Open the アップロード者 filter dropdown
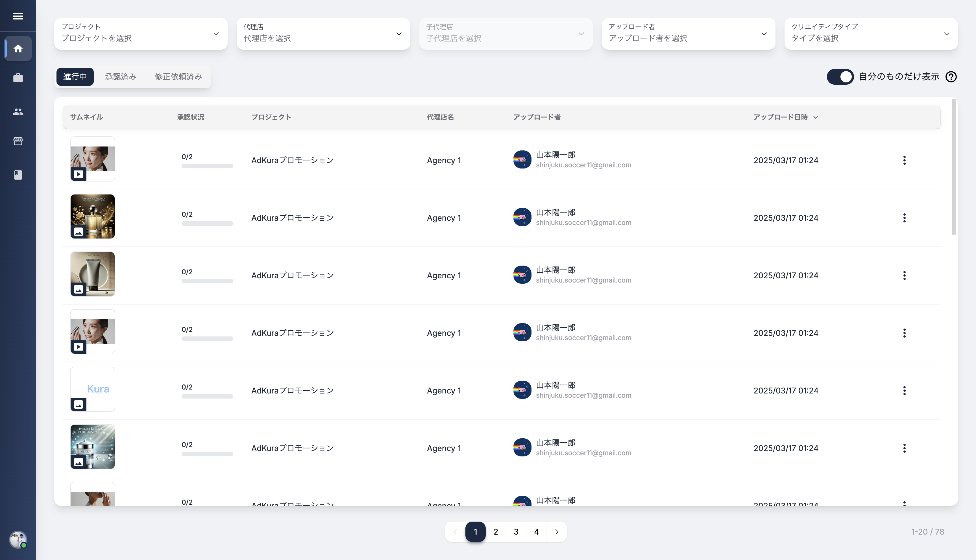 coord(688,34)
